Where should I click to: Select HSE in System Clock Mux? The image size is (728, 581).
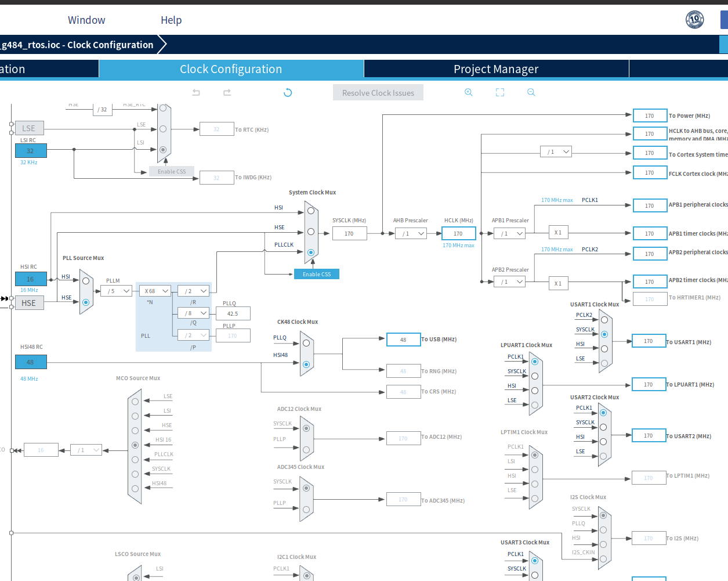click(x=311, y=232)
